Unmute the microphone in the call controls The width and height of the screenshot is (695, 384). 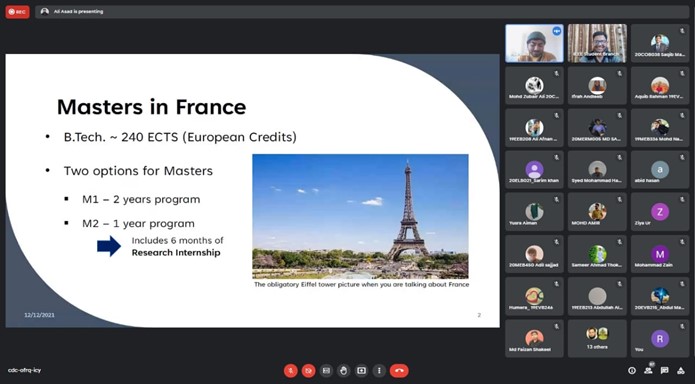point(291,371)
